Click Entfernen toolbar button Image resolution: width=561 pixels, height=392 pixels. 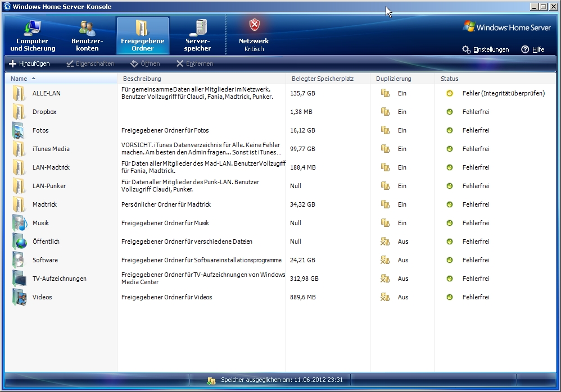(194, 63)
